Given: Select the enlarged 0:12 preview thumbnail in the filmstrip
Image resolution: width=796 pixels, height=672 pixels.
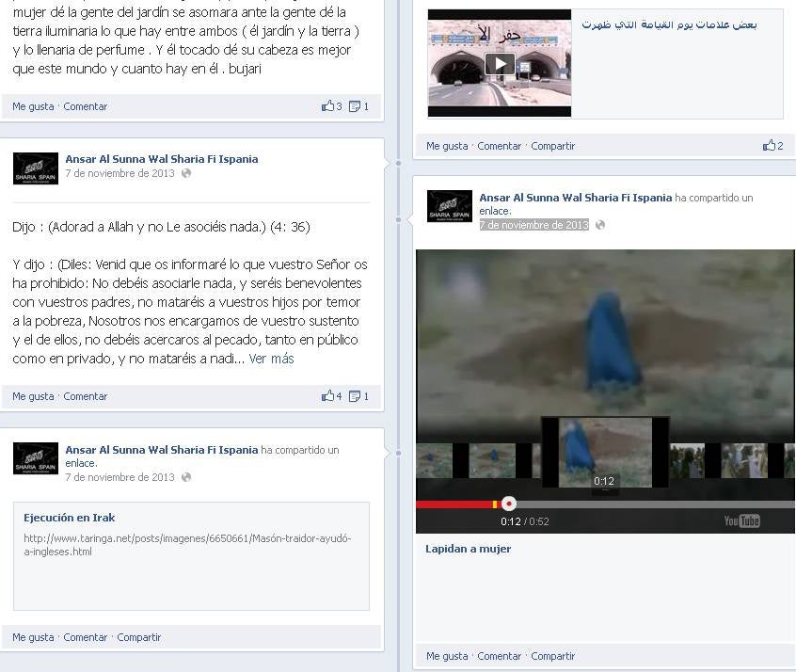Looking at the screenshot, I should [x=602, y=453].
